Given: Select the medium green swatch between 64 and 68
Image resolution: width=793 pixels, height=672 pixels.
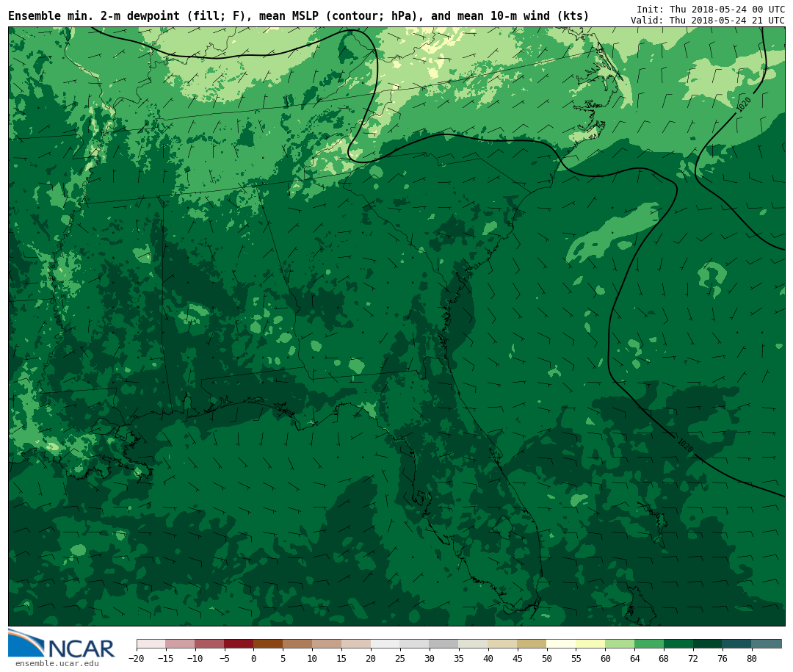Looking at the screenshot, I should coord(649,643).
